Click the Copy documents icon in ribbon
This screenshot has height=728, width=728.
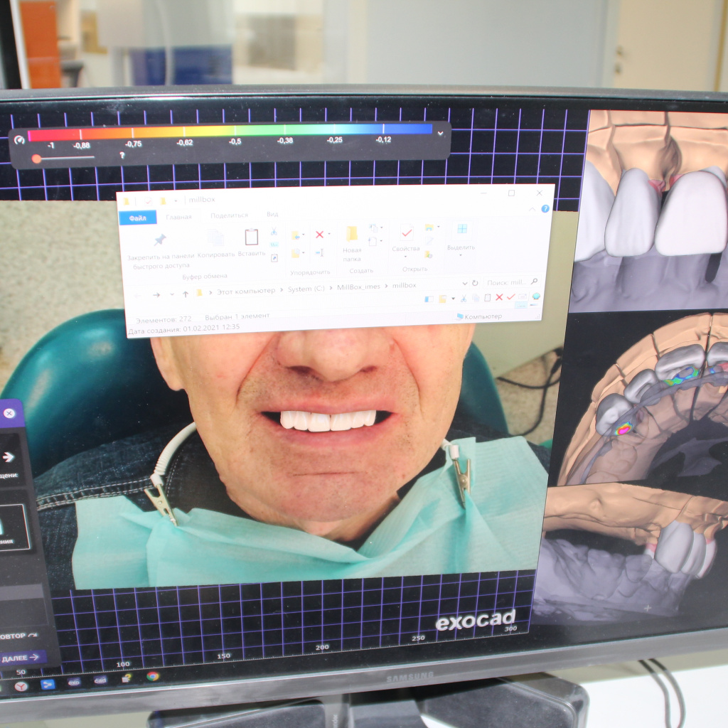tap(216, 239)
